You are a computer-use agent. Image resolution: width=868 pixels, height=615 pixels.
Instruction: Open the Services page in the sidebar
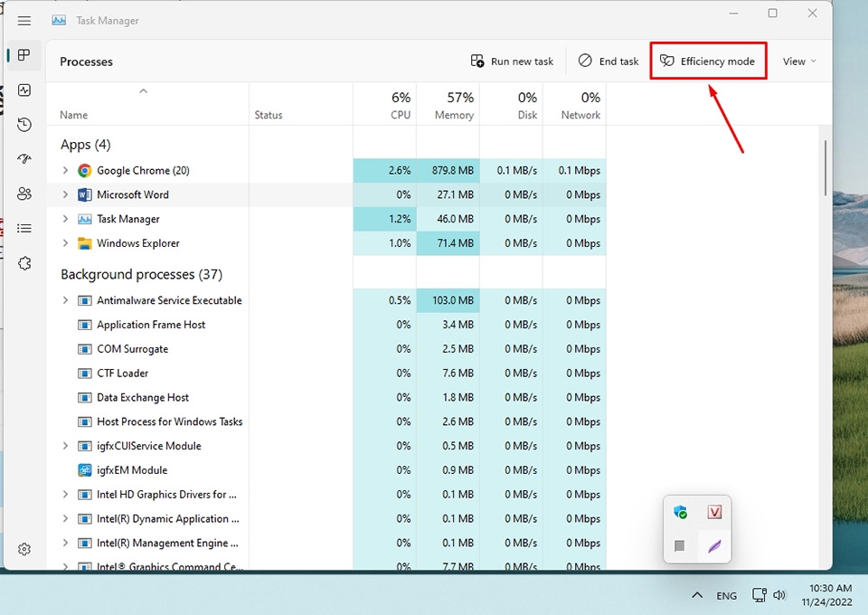click(24, 263)
